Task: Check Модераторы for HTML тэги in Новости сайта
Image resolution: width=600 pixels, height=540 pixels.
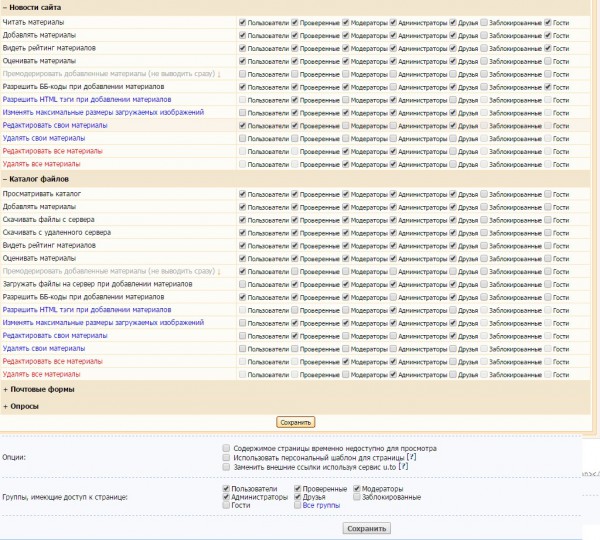Action: pyautogui.click(x=346, y=100)
